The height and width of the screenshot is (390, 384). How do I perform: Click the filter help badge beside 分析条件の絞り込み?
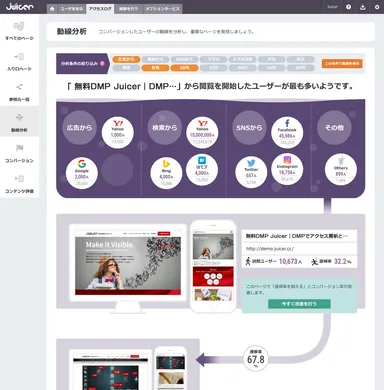click(x=102, y=63)
